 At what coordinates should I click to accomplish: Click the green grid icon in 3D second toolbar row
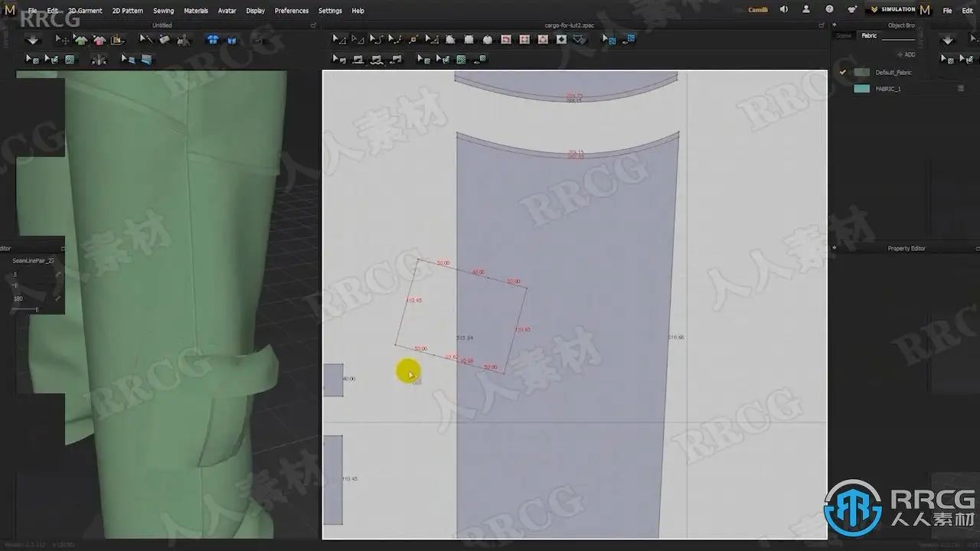70,59
